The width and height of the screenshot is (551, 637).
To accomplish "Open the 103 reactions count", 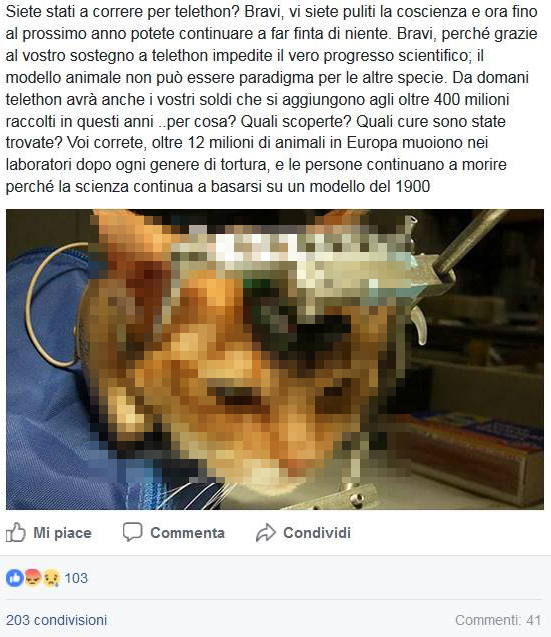I will coord(76,578).
